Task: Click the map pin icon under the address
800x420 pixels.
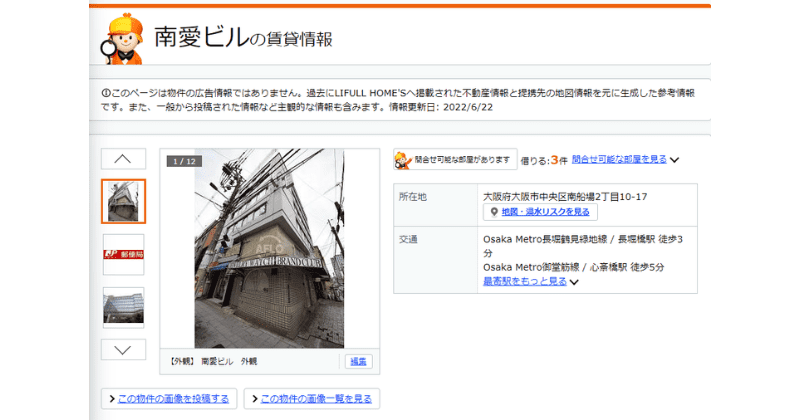Action: [x=494, y=212]
